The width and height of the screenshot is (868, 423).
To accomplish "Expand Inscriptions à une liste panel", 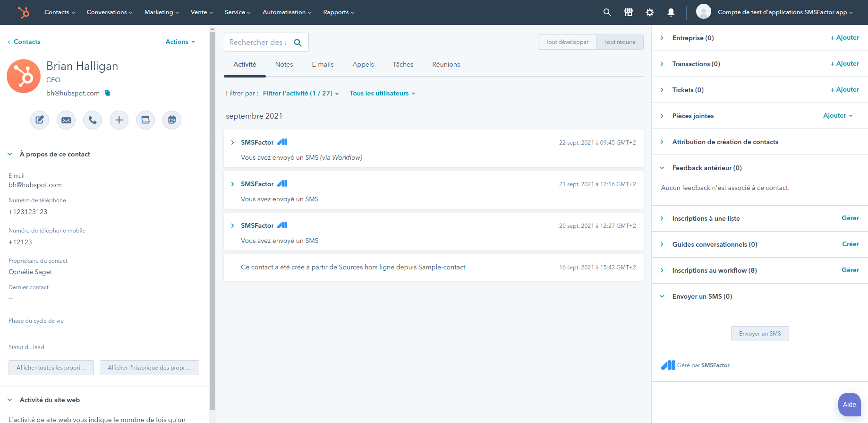I will point(662,218).
